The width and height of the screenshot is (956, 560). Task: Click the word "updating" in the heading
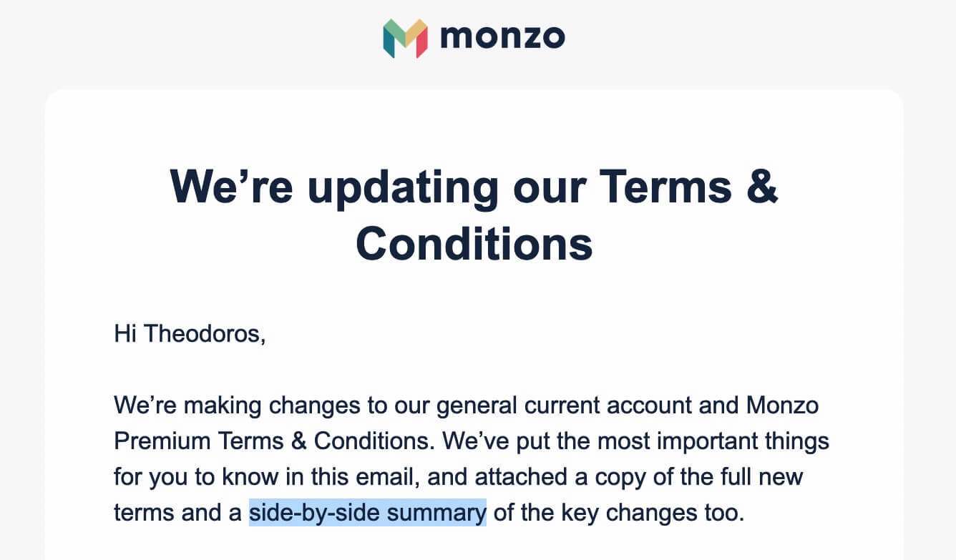pyautogui.click(x=403, y=187)
